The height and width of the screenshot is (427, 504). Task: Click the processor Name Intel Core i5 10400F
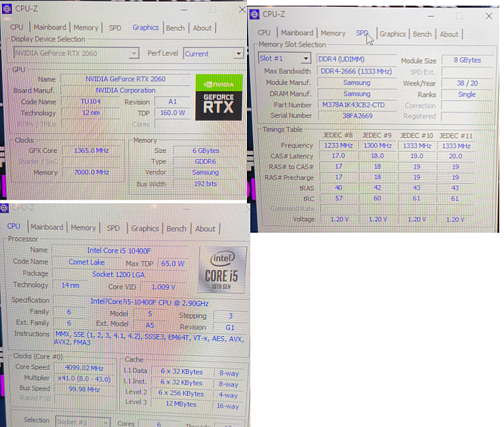tap(119, 251)
